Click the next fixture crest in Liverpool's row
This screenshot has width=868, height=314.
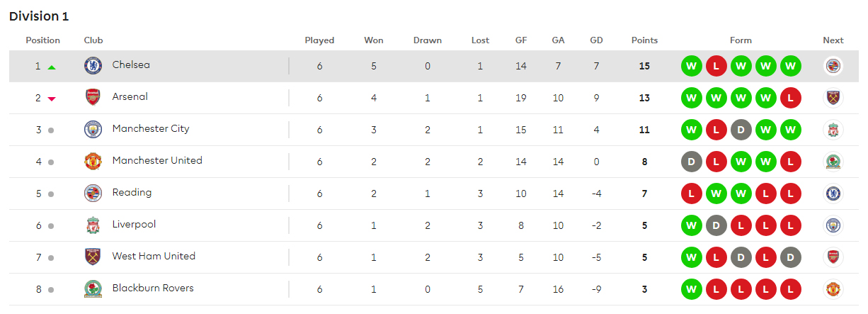(833, 225)
